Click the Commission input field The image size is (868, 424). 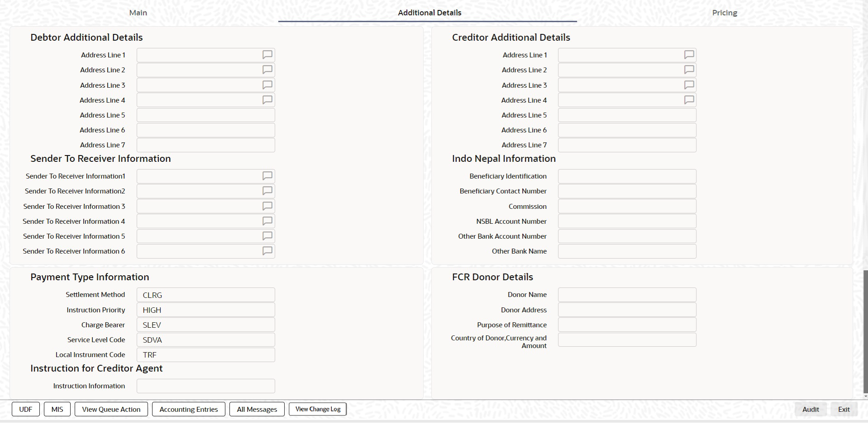(x=627, y=206)
